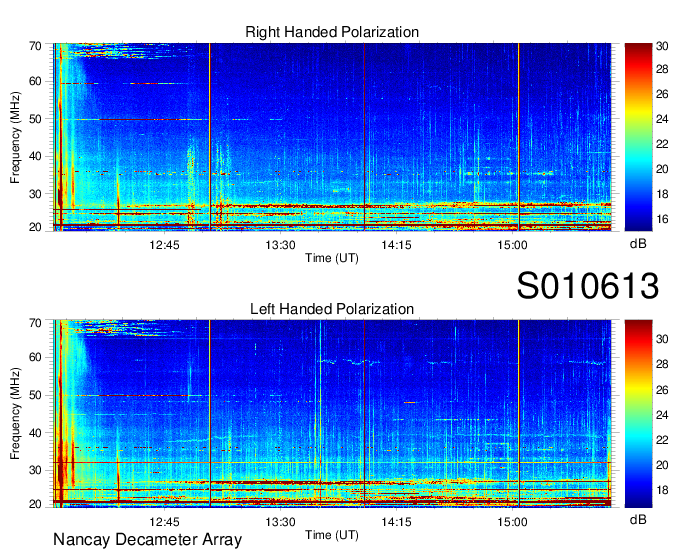The image size is (680, 552).
Task: Click the 50 MHz tick on top plot
Action: (x=35, y=119)
